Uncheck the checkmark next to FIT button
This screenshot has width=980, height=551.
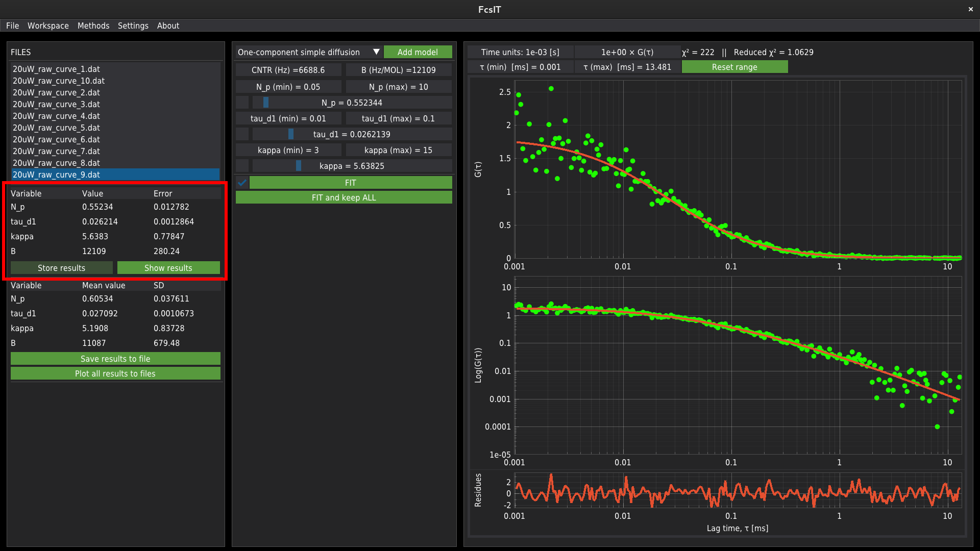click(242, 183)
